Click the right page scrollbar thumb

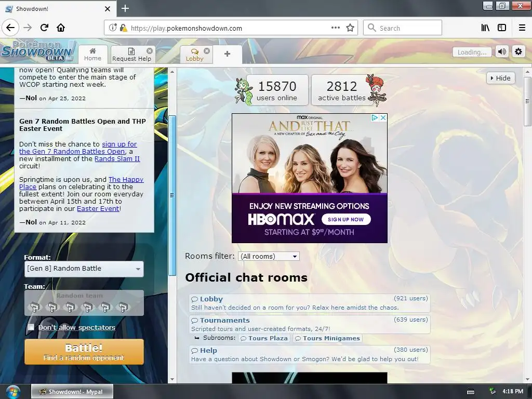coord(527,101)
